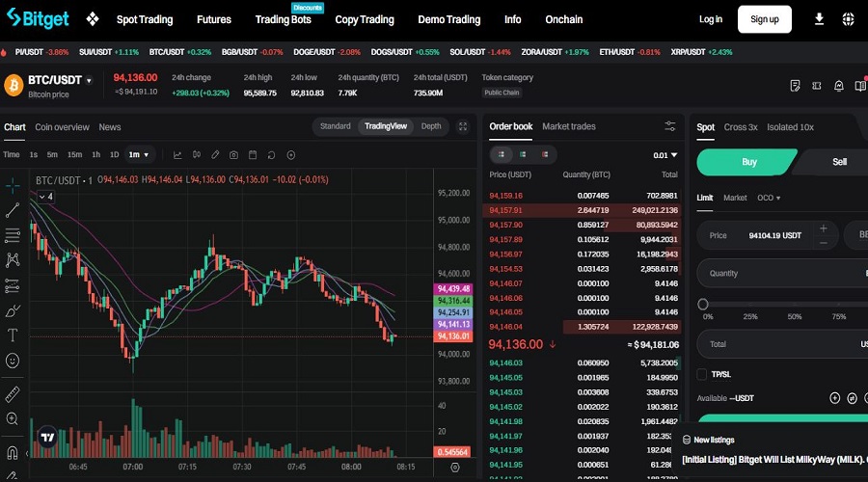The width and height of the screenshot is (868, 482).
Task: Click the deposit plus icon near Available
Action: point(835,398)
